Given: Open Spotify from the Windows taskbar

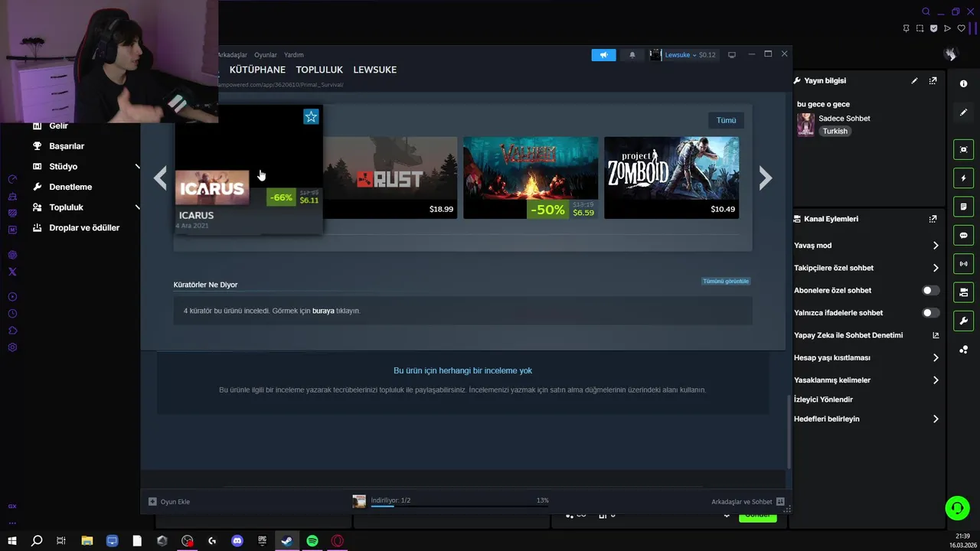Looking at the screenshot, I should pos(312,541).
